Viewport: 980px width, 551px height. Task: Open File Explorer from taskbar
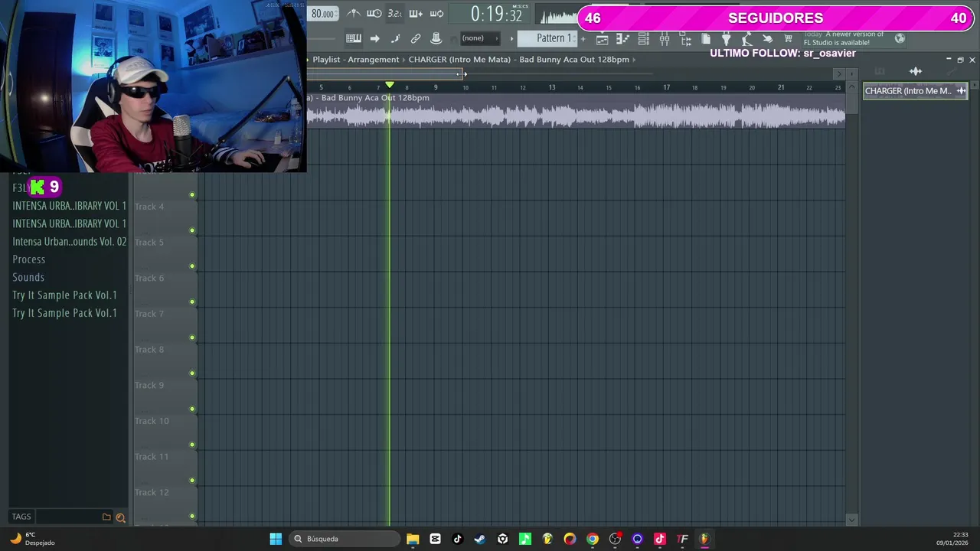[x=413, y=539]
